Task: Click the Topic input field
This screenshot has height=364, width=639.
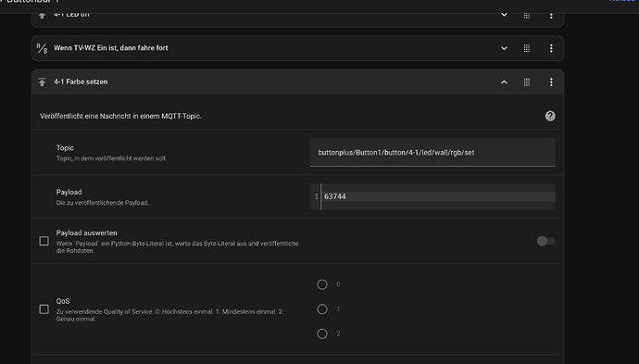Action: tap(432, 153)
